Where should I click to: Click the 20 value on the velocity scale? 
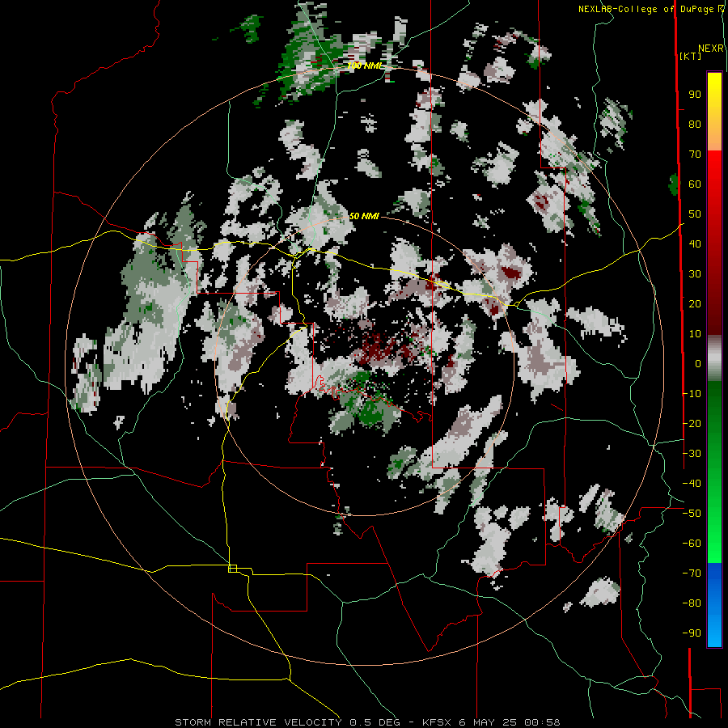pyautogui.click(x=695, y=303)
